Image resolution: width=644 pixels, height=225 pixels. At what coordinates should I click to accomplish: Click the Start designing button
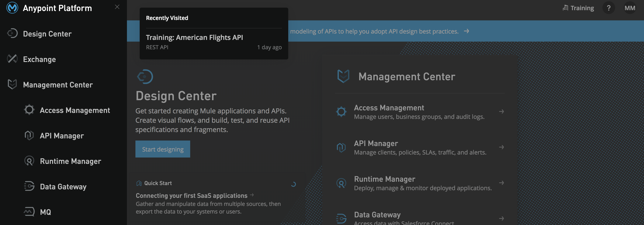tap(163, 149)
